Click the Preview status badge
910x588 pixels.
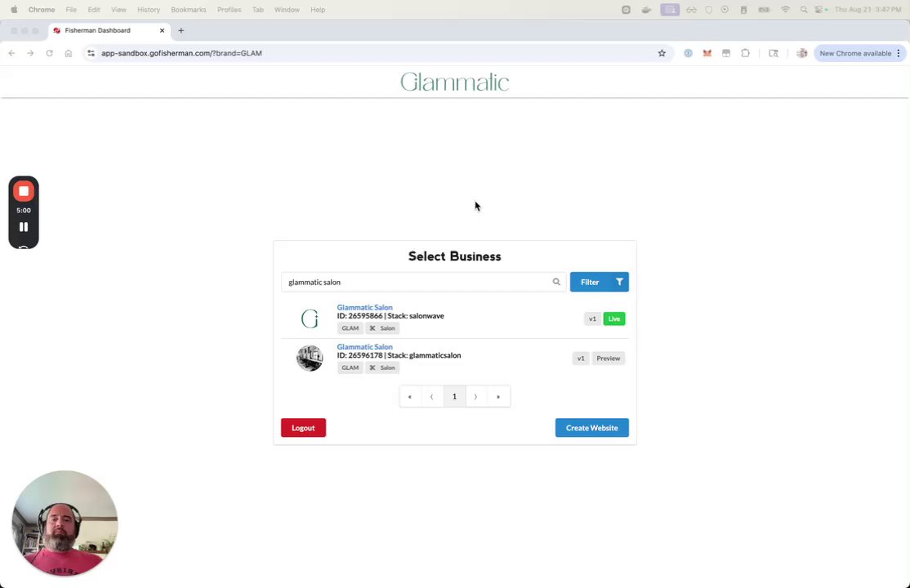(609, 359)
